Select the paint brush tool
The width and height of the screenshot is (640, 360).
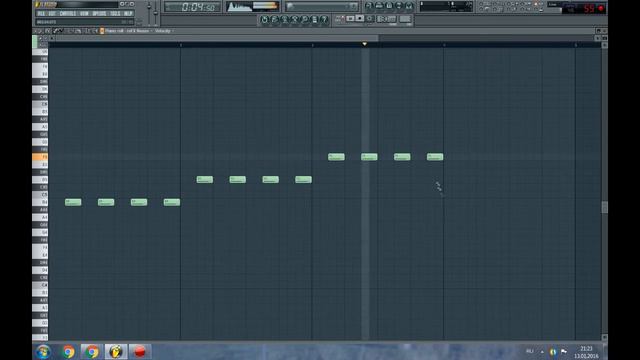[x=60, y=31]
